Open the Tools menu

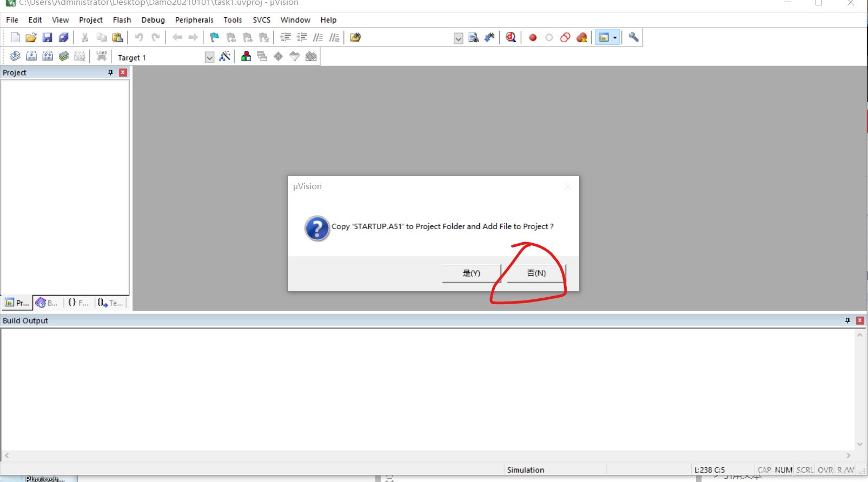pyautogui.click(x=233, y=20)
